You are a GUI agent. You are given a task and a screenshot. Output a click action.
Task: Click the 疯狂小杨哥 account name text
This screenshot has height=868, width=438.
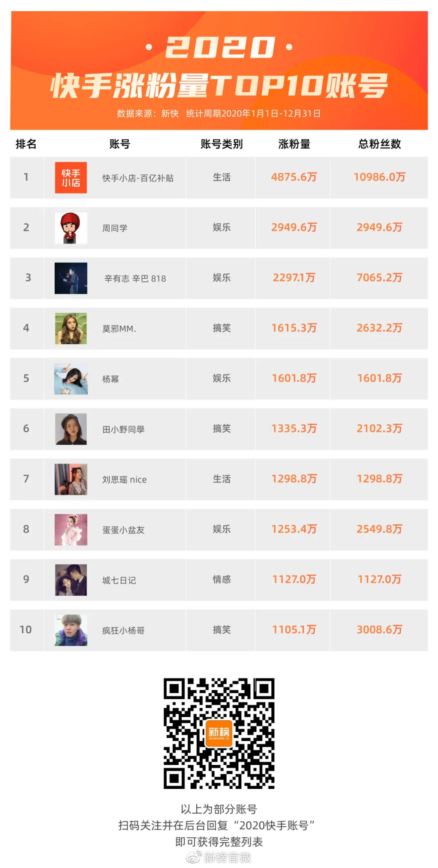point(123,631)
